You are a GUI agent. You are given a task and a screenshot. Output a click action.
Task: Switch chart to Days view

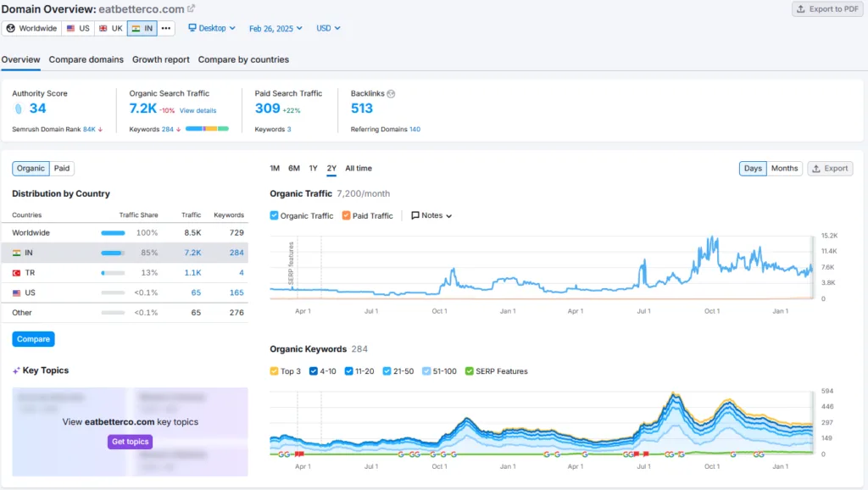[x=753, y=169]
